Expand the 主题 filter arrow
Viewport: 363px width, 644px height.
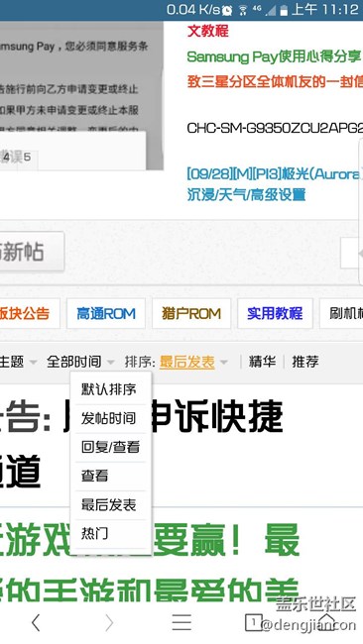[34, 363]
